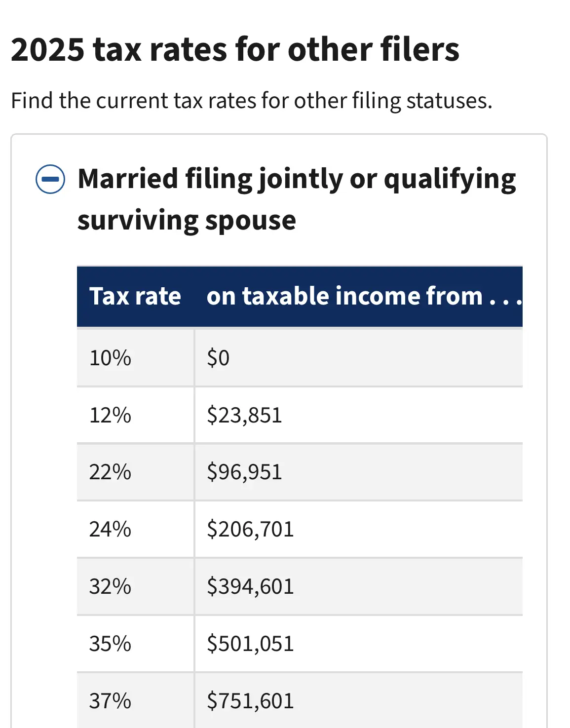Click the $206,701 income cell
This screenshot has width=570, height=728.
pos(359,530)
